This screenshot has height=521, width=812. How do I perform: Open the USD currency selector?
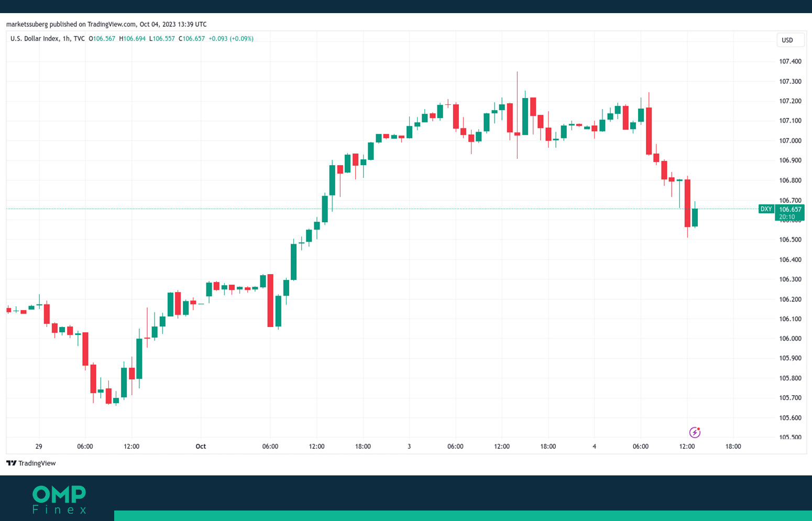pyautogui.click(x=790, y=40)
